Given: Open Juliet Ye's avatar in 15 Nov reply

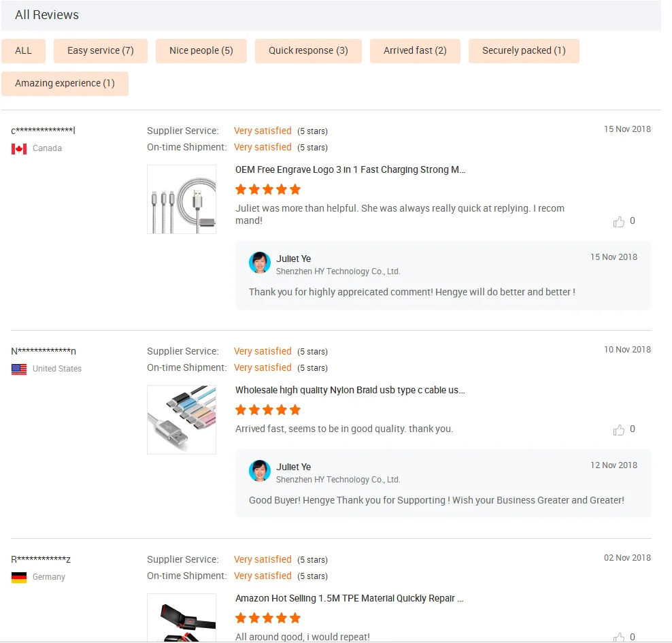Looking at the screenshot, I should [x=260, y=263].
